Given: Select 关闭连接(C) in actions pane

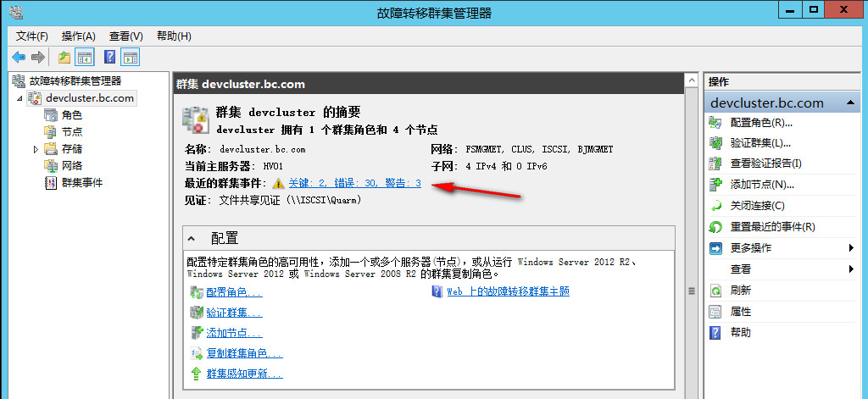Looking at the screenshot, I should [x=757, y=206].
